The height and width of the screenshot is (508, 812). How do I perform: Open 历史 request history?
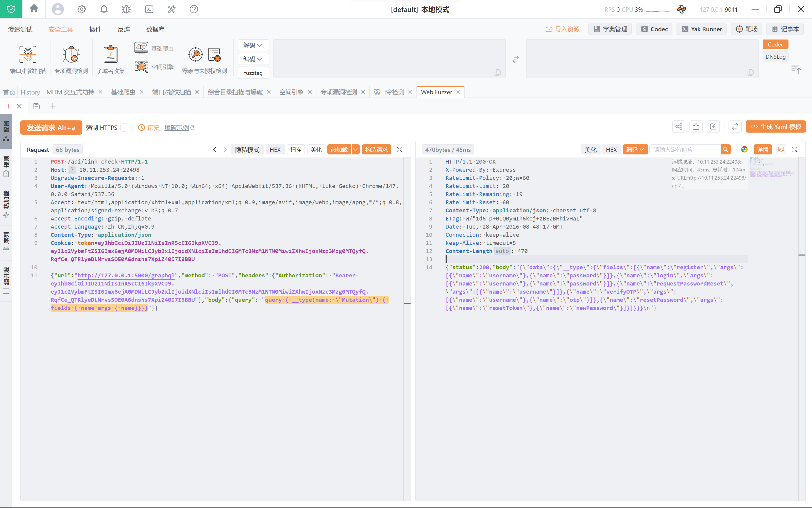(x=149, y=128)
